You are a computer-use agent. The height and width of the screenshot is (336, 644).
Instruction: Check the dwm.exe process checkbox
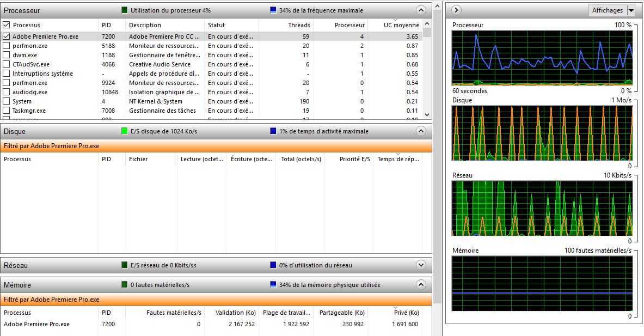click(x=7, y=55)
